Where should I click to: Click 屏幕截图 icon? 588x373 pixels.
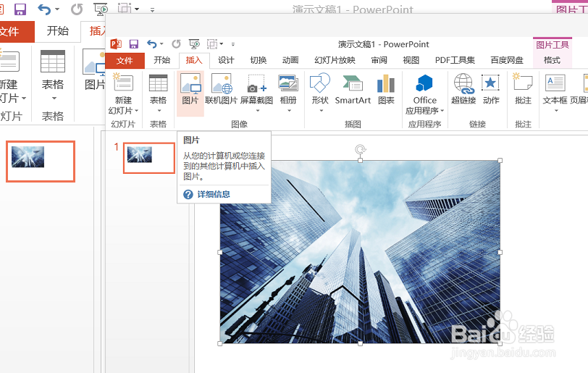click(256, 83)
